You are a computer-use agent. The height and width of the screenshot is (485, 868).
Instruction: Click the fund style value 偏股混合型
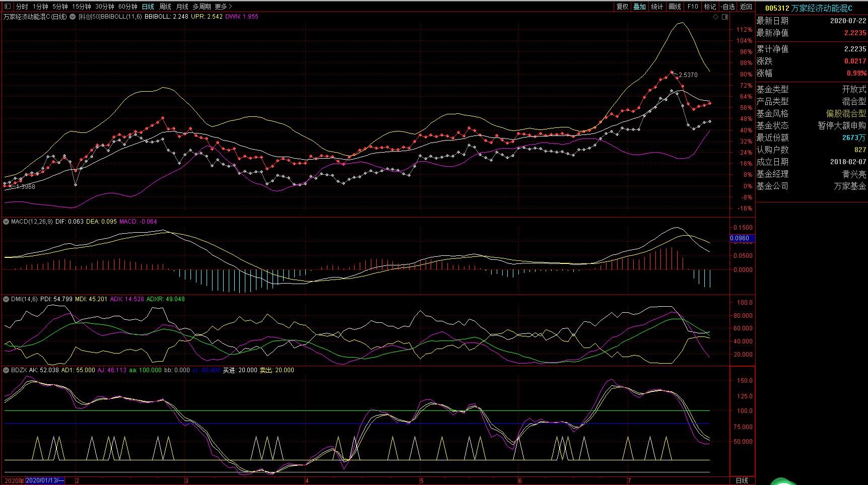846,113
